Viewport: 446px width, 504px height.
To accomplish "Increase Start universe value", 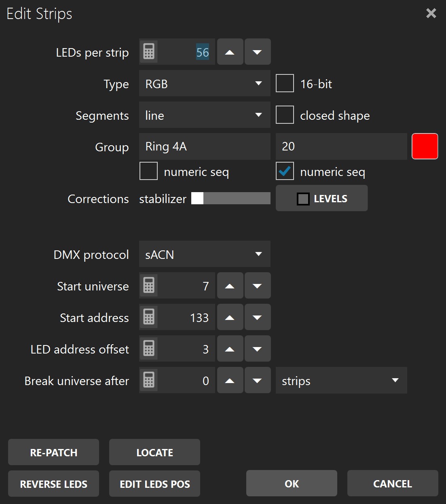I will pos(230,286).
